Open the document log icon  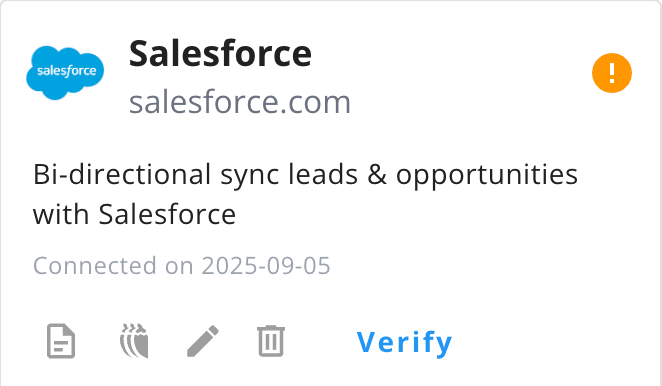click(61, 341)
